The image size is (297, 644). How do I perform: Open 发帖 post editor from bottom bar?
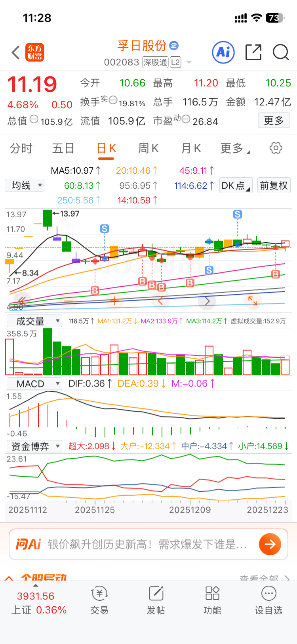[x=156, y=601]
